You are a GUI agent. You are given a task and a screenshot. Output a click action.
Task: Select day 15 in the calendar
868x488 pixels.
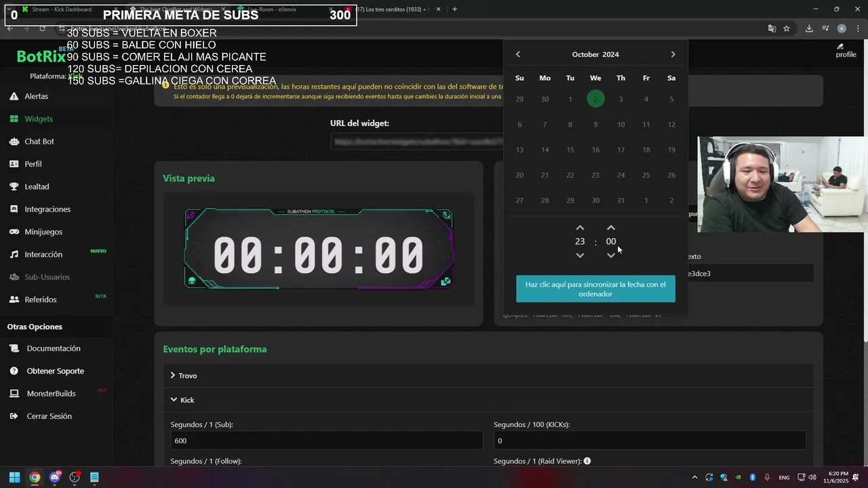click(570, 150)
